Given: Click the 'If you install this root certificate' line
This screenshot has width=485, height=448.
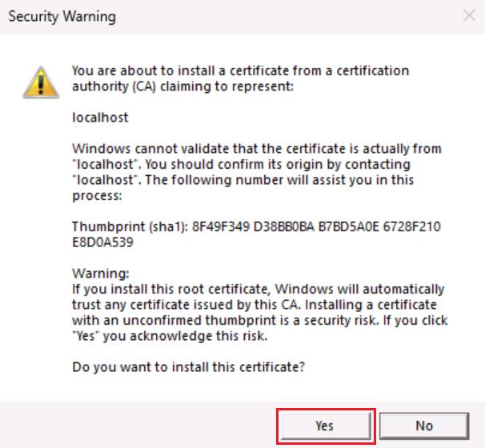Looking at the screenshot, I should point(259,290).
